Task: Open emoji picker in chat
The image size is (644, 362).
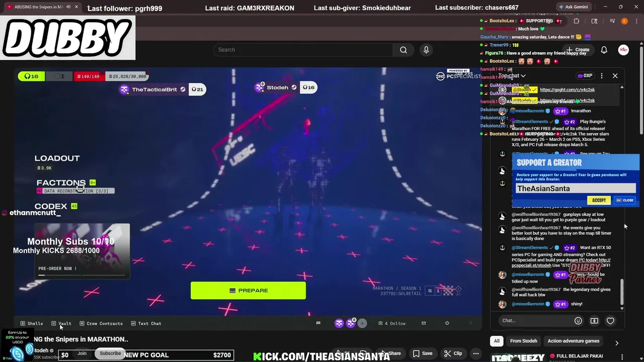Action: click(x=578, y=321)
